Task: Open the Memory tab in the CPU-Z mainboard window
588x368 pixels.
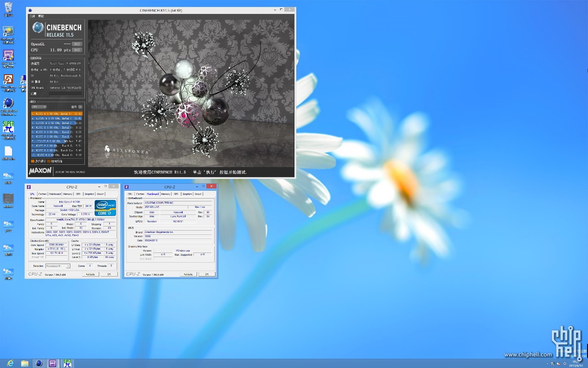Action: (166, 194)
